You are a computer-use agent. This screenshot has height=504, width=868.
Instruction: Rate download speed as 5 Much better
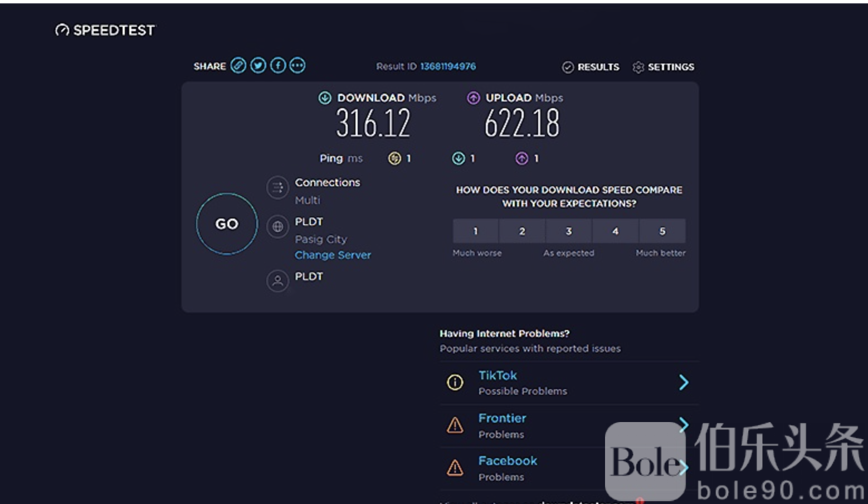point(662,231)
